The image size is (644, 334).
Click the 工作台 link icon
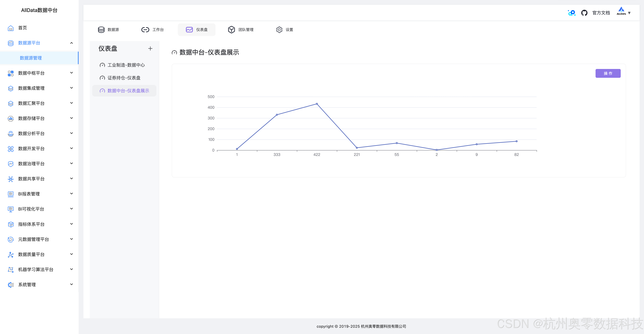(145, 30)
